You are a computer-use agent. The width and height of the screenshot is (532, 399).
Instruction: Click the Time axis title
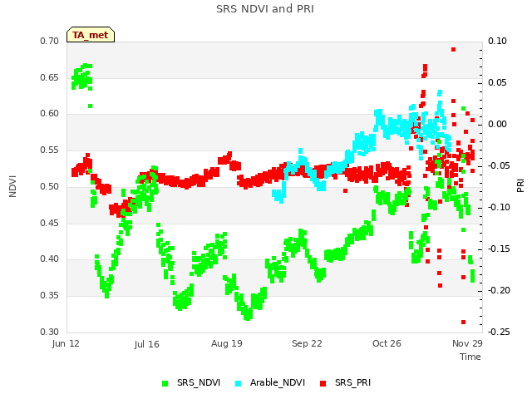470,357
